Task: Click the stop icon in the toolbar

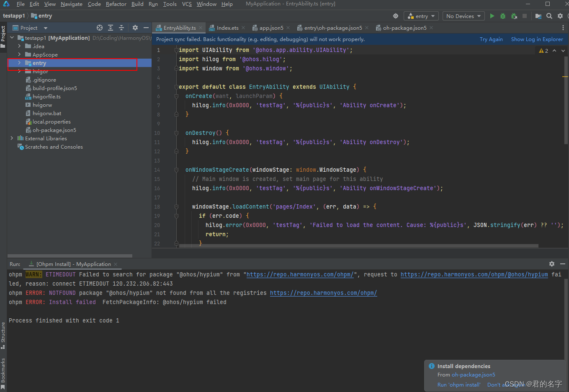Action: click(525, 16)
